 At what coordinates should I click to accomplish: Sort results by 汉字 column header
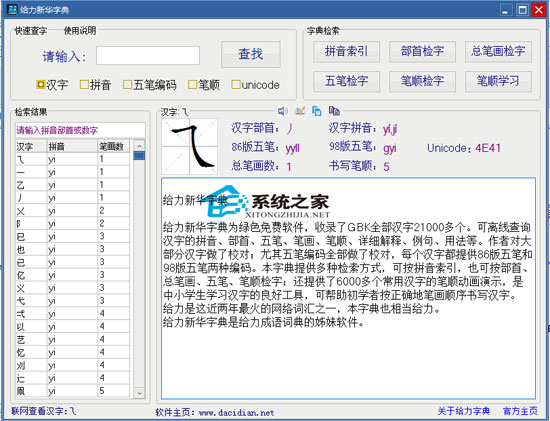[31, 146]
